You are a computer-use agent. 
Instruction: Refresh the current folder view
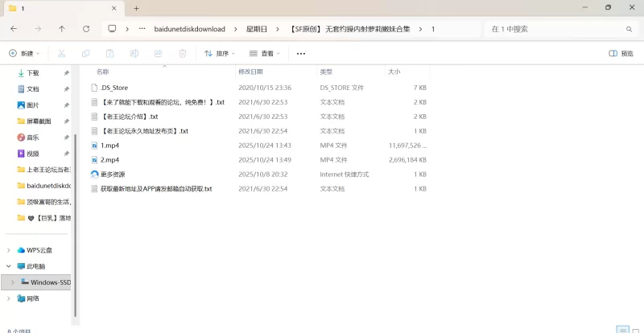coord(86,28)
